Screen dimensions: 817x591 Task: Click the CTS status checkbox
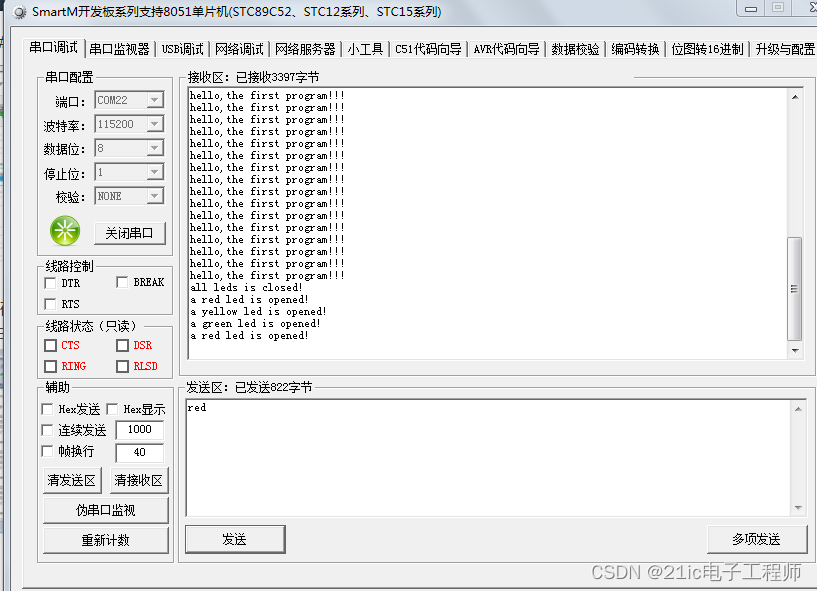pos(51,346)
